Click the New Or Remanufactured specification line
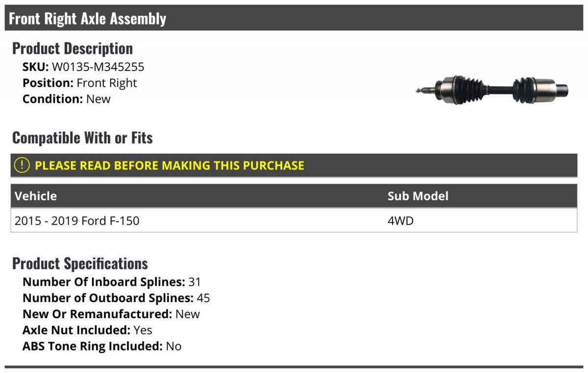This screenshot has width=588, height=373. (x=111, y=314)
